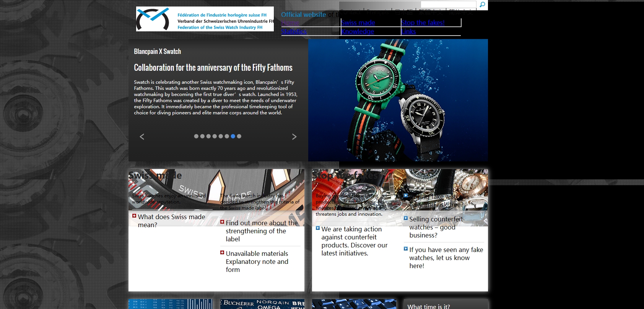Click the Fifty Fathoms collaboration headline
644x309 pixels.
click(213, 68)
